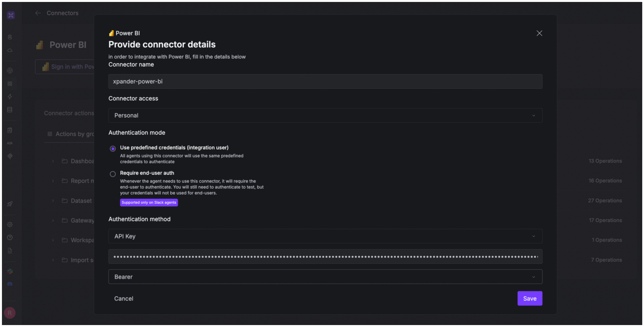The height and width of the screenshot is (327, 644).
Task: Select Use predefined credentials radio button
Action: click(x=113, y=149)
